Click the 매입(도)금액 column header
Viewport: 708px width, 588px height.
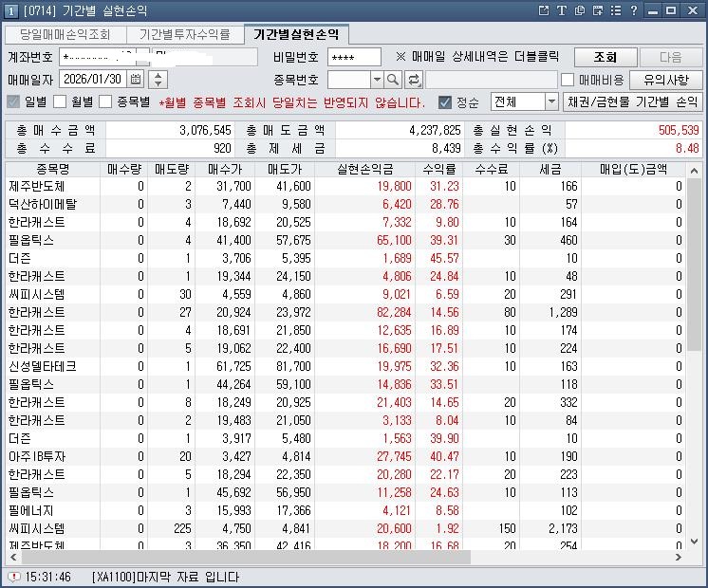(633, 169)
